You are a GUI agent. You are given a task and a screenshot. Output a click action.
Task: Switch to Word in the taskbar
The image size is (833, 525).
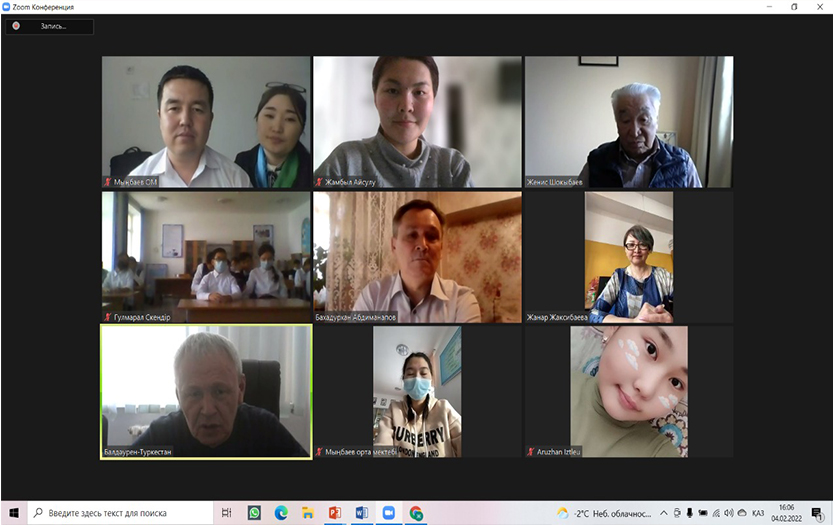tap(362, 513)
